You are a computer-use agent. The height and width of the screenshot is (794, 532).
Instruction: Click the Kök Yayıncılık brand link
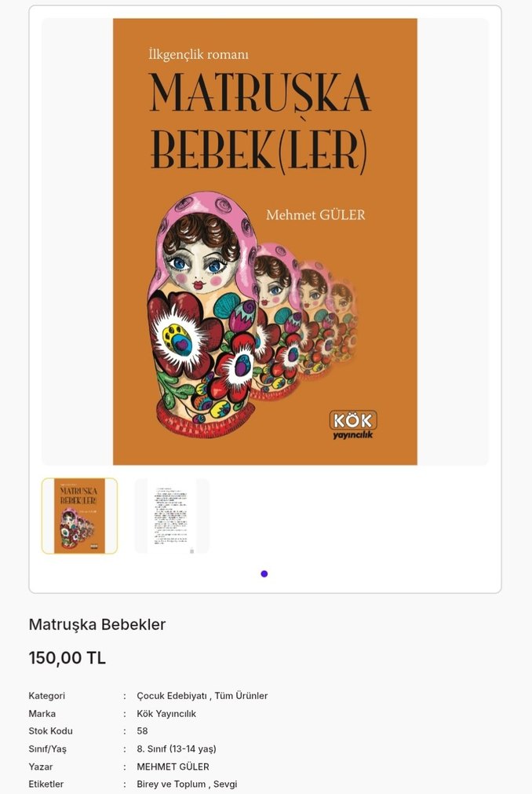point(166,713)
